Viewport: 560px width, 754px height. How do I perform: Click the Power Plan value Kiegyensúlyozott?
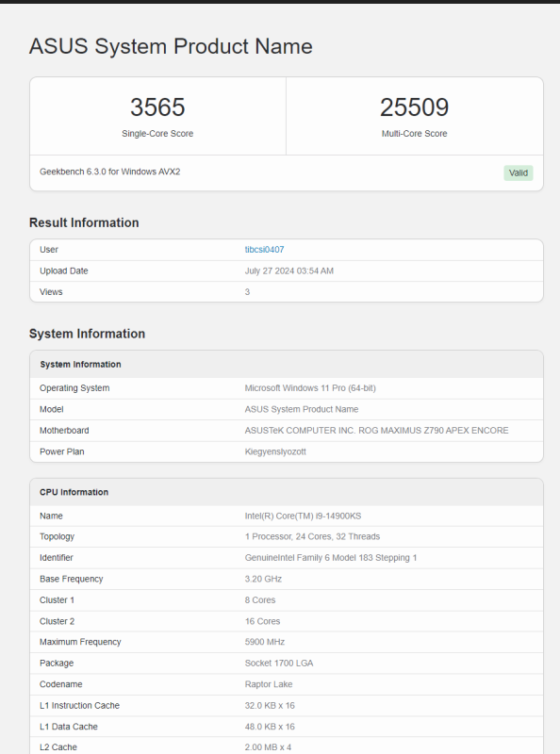coord(275,451)
